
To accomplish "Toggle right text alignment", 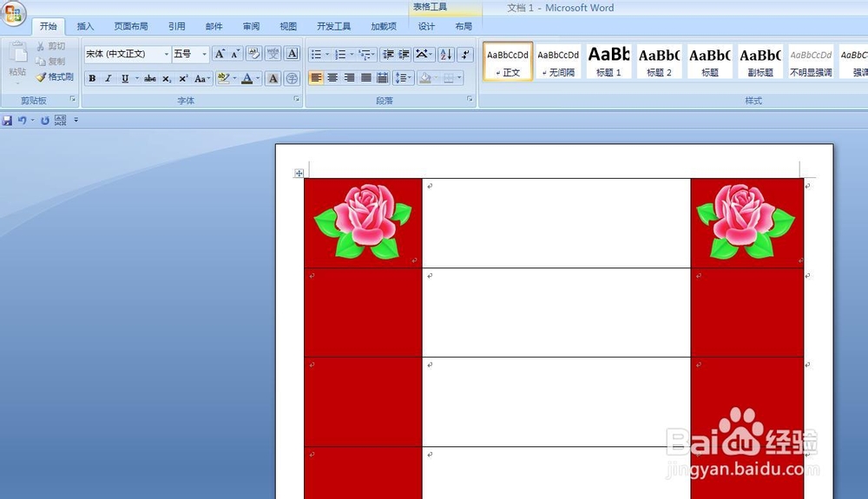I will click(349, 78).
